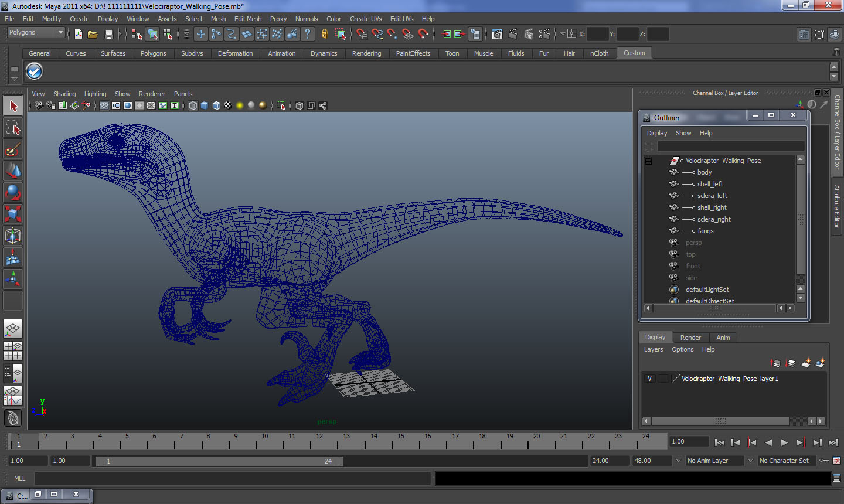The width and height of the screenshot is (844, 504).
Task: Toggle the Auto Keyframe button
Action: click(824, 461)
